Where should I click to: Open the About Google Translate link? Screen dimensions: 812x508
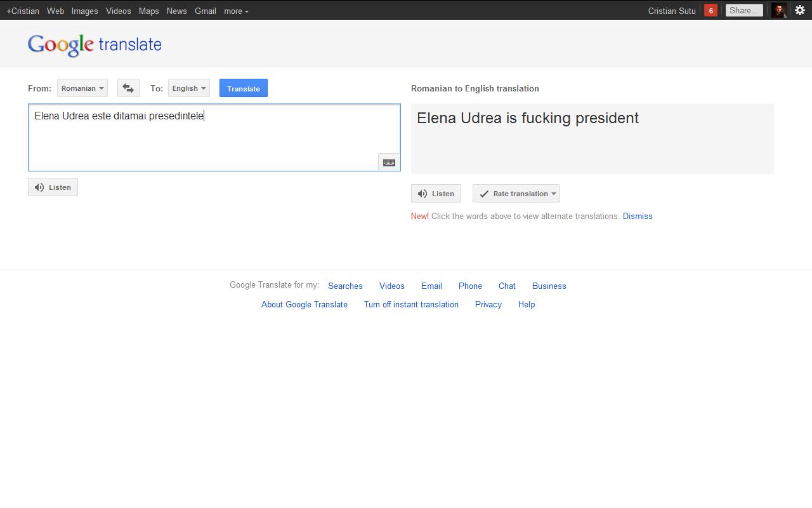304,305
